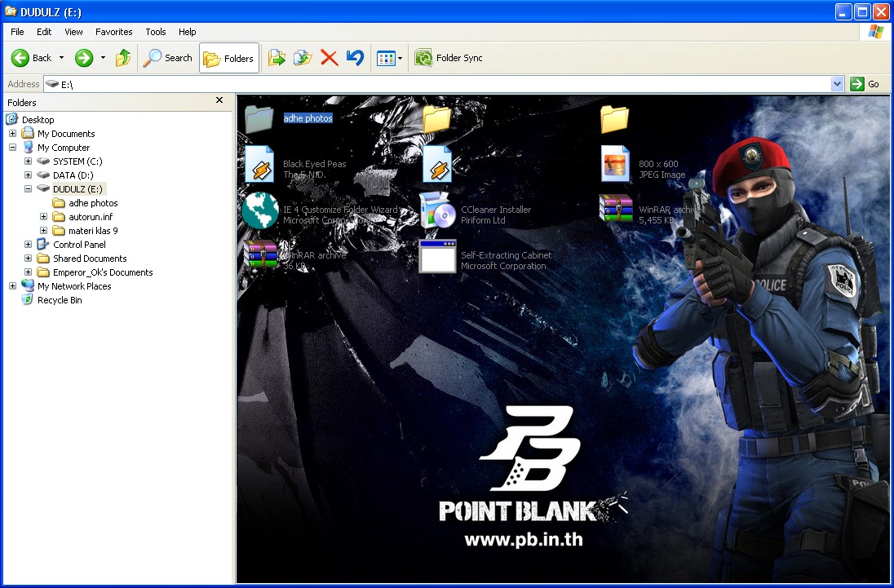Expand the DATA (D:) drive node
894x588 pixels.
[x=28, y=175]
